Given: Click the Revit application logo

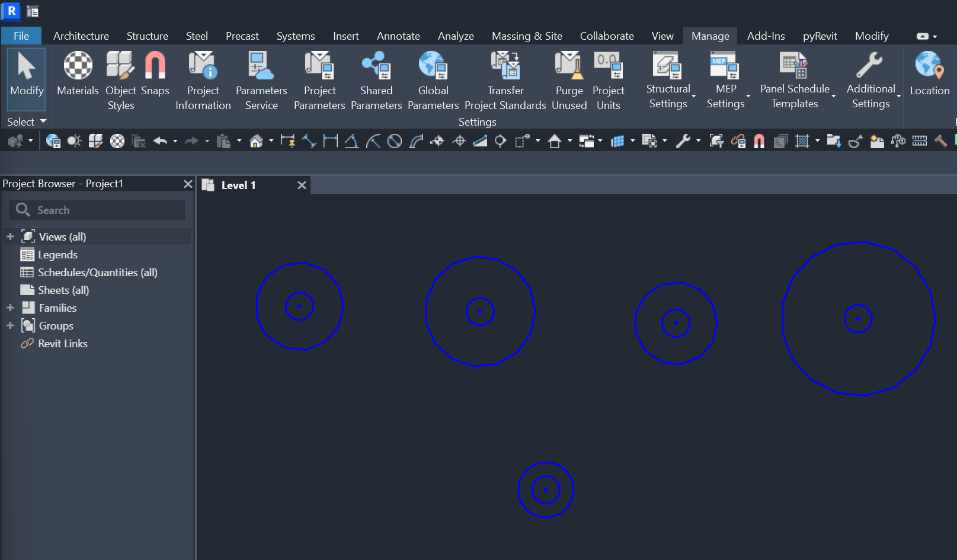Looking at the screenshot, I should (x=11, y=11).
